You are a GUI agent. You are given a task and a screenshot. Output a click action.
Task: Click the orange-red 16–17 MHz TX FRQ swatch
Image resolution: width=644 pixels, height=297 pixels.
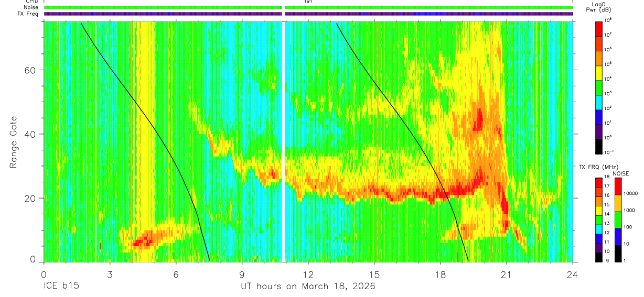[x=599, y=192]
